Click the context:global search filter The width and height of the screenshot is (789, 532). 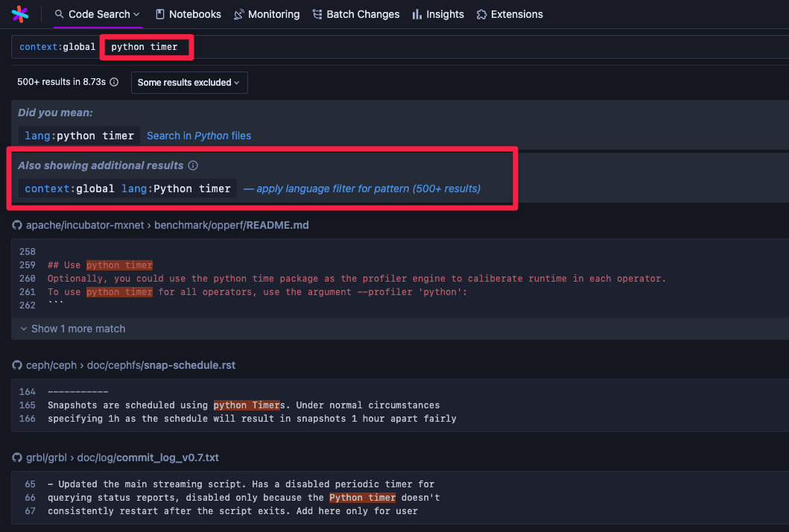pyautogui.click(x=57, y=47)
